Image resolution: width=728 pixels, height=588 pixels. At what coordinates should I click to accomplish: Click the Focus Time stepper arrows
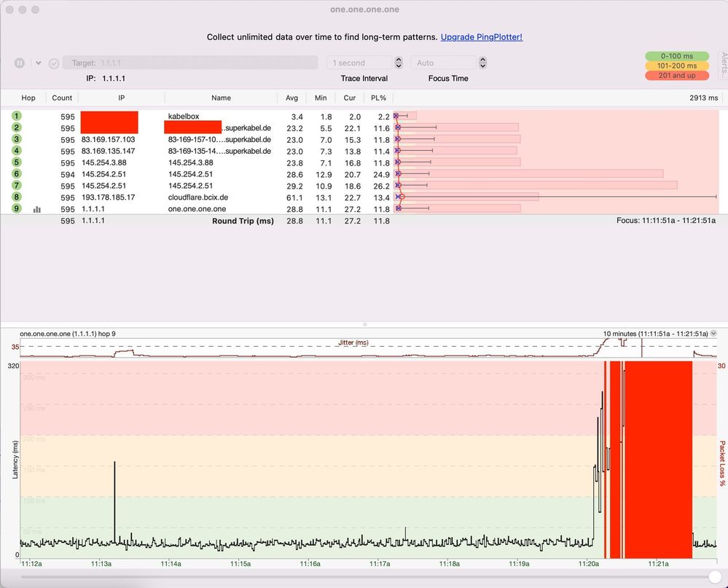483,63
